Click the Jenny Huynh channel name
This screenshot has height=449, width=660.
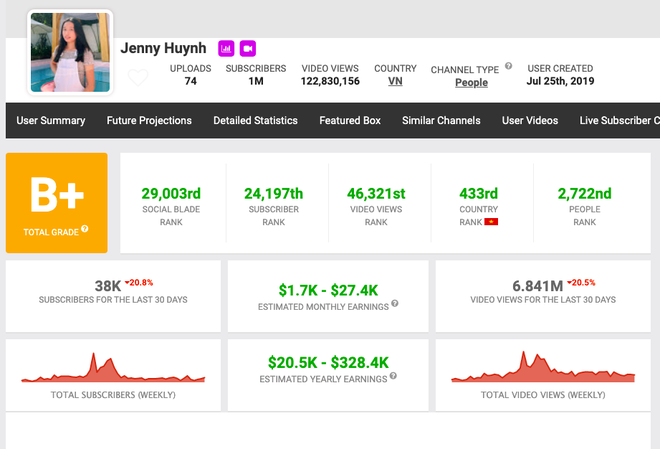coord(163,48)
